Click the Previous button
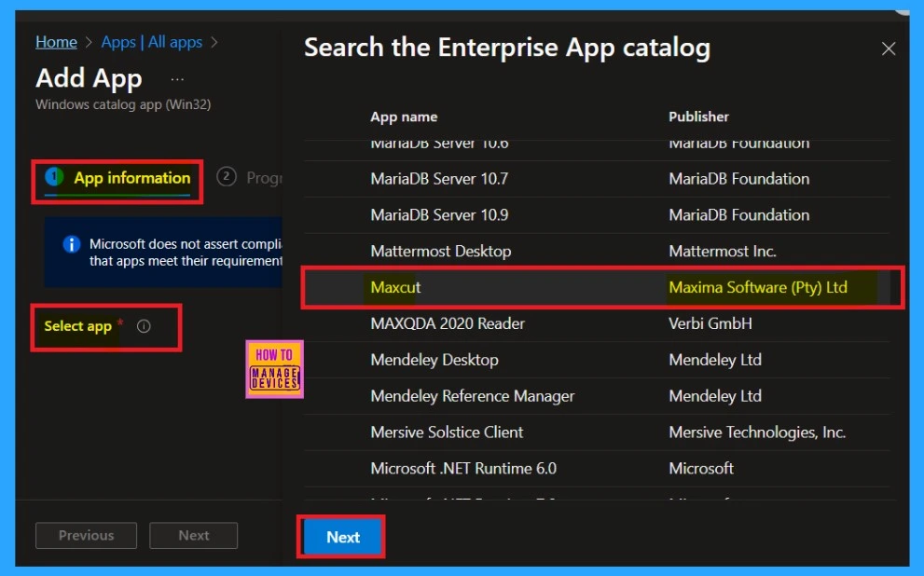The image size is (924, 576). [86, 535]
